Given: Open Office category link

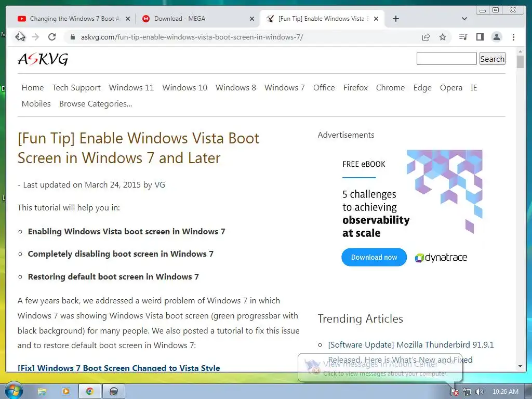Looking at the screenshot, I should coord(324,87).
